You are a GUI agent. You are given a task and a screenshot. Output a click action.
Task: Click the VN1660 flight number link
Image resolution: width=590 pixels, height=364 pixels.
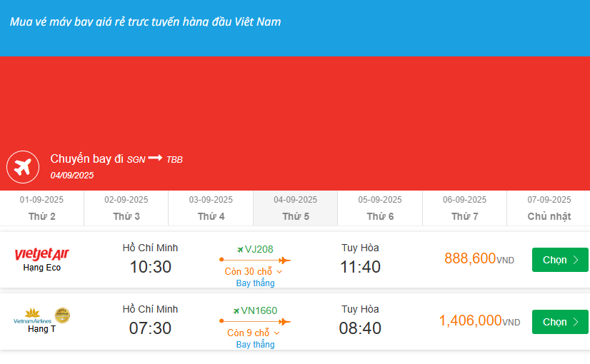coord(259,310)
